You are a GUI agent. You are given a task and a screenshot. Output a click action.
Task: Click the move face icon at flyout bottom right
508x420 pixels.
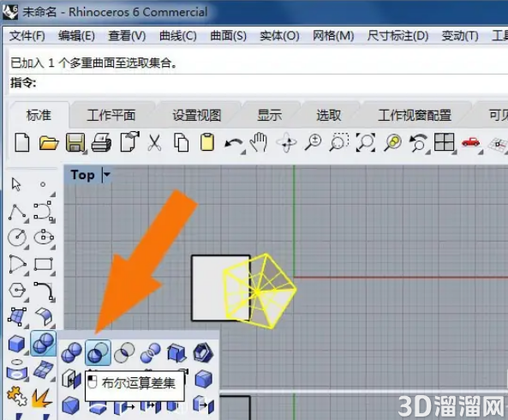(204, 405)
